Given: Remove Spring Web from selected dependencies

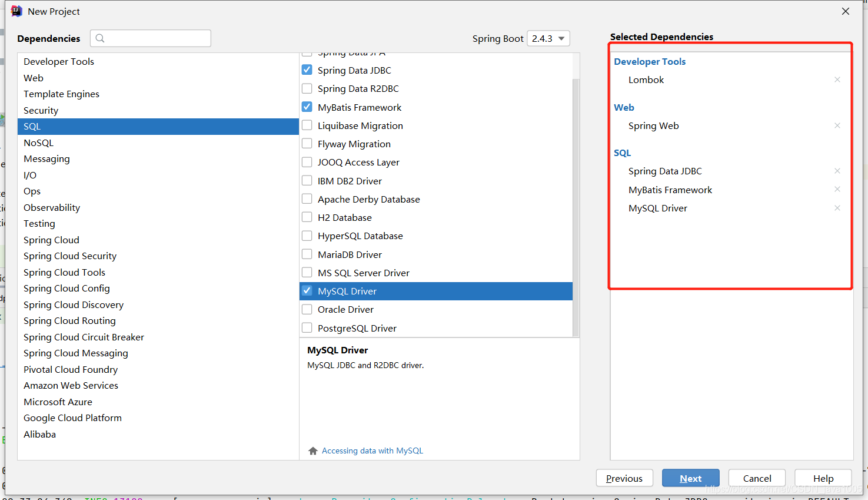Looking at the screenshot, I should (837, 125).
